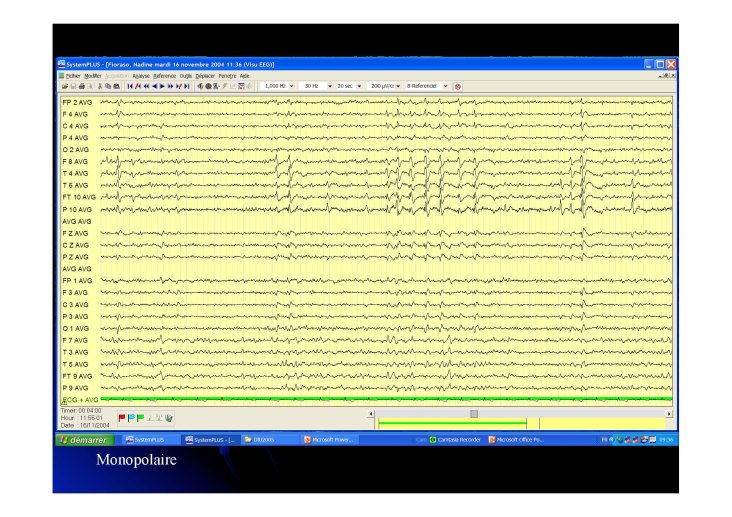
Task: Select the T 4 AVG channel label
Action: [75, 173]
